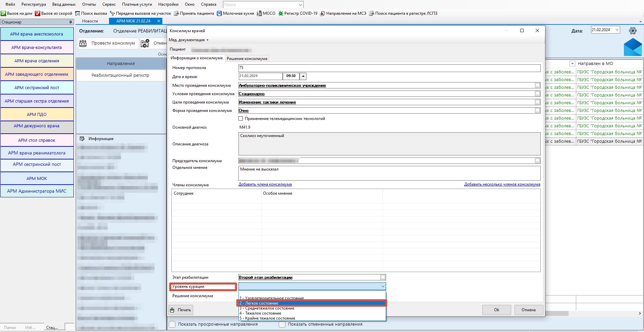
Task: Click the Ok button
Action: pos(496,310)
